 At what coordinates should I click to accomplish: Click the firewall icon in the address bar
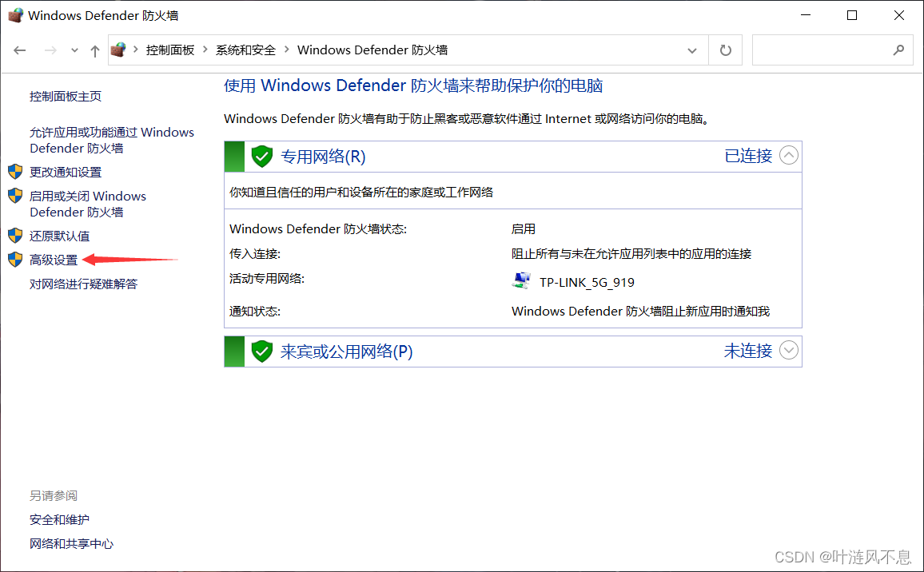[118, 50]
